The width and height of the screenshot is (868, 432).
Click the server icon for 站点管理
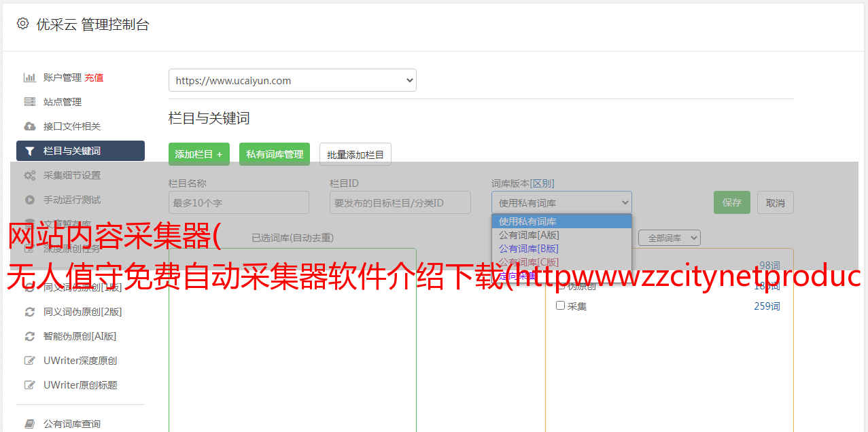[30, 102]
